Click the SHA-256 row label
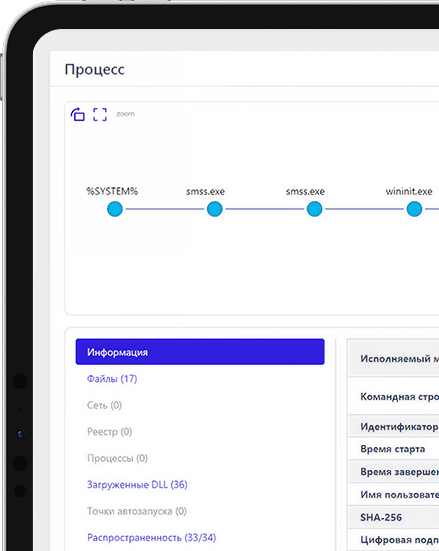Image resolution: width=439 pixels, height=551 pixels. (381, 517)
